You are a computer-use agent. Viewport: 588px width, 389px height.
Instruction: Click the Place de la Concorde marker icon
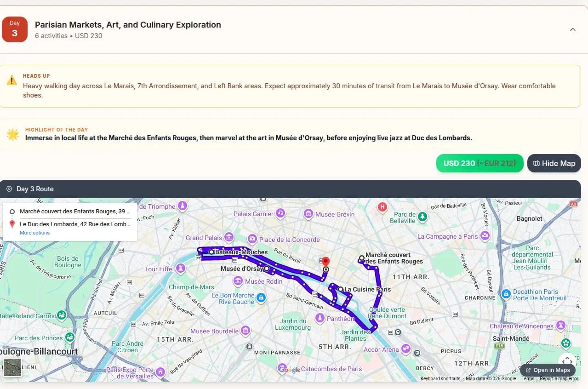252,239
